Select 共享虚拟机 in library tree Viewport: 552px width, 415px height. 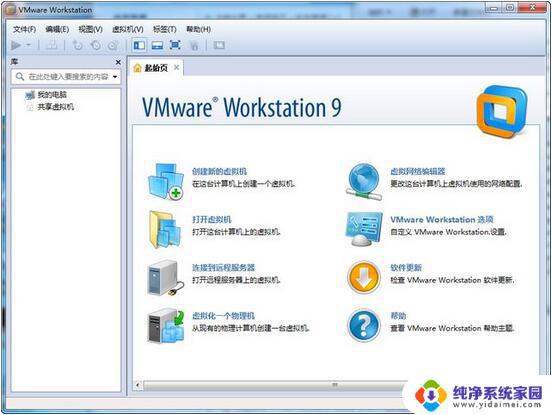click(56, 107)
